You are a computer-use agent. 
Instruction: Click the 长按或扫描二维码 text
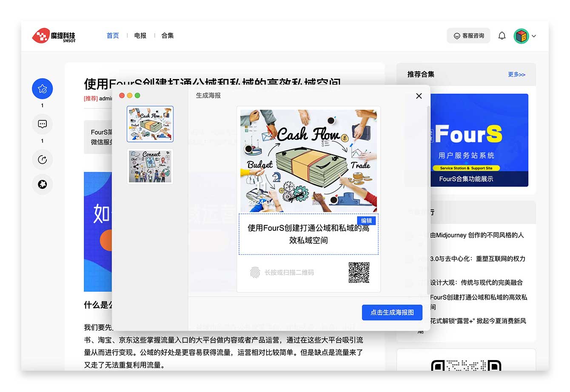(x=289, y=273)
